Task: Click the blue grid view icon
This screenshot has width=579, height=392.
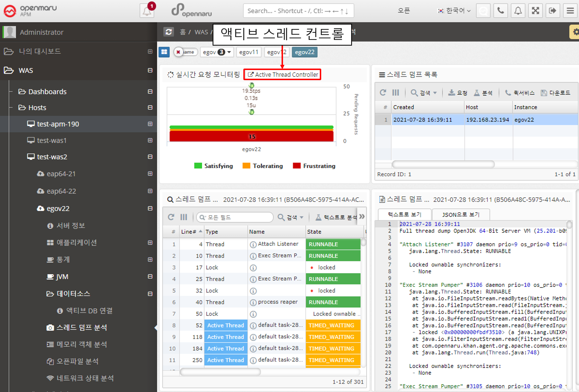Action: pos(164,52)
